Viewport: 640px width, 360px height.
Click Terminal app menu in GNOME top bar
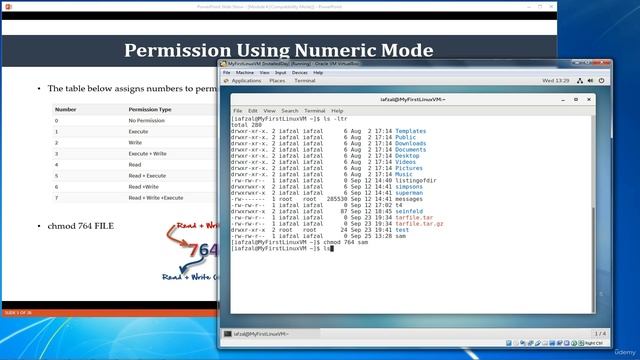pyautogui.click(x=304, y=81)
